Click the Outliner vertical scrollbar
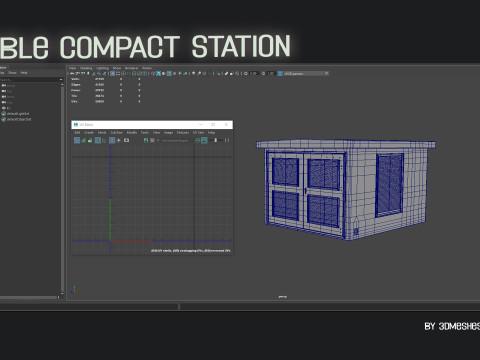The width and height of the screenshot is (480, 360). click(62, 188)
